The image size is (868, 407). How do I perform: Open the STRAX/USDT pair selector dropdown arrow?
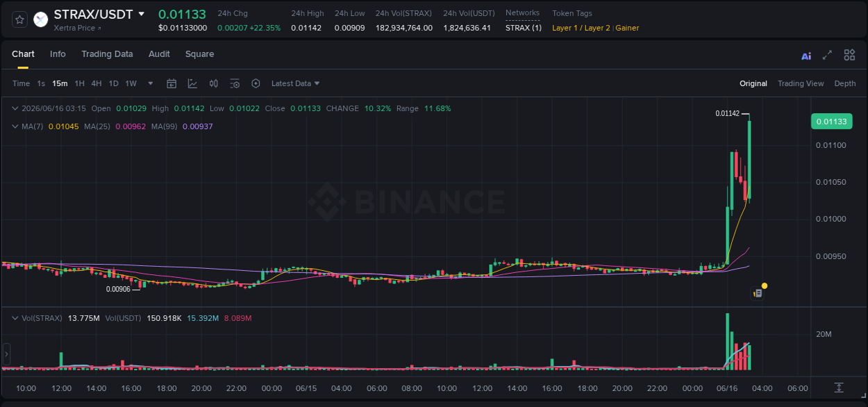click(142, 14)
